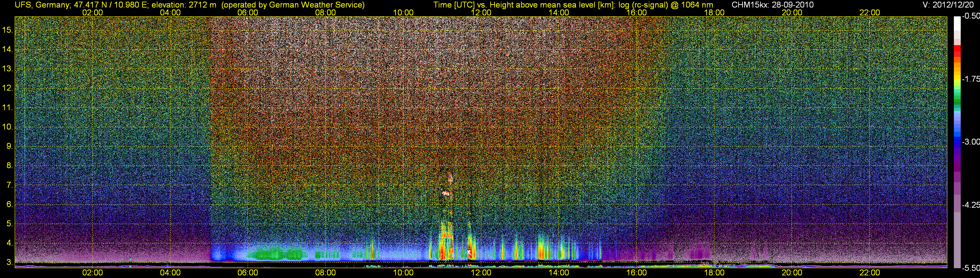This screenshot has height=278, width=980.
Task: Click the 6. km height axis label
Action: (9, 204)
